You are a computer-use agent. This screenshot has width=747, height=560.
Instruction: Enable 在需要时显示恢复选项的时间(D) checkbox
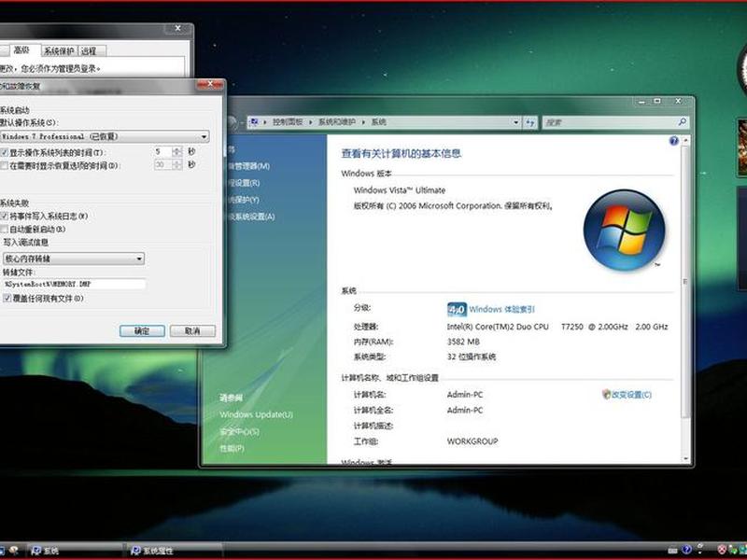[x=5, y=166]
